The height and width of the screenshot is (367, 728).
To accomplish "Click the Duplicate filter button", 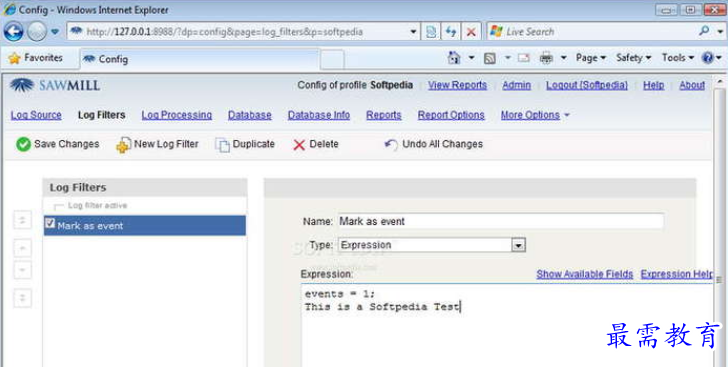I will tap(245, 144).
